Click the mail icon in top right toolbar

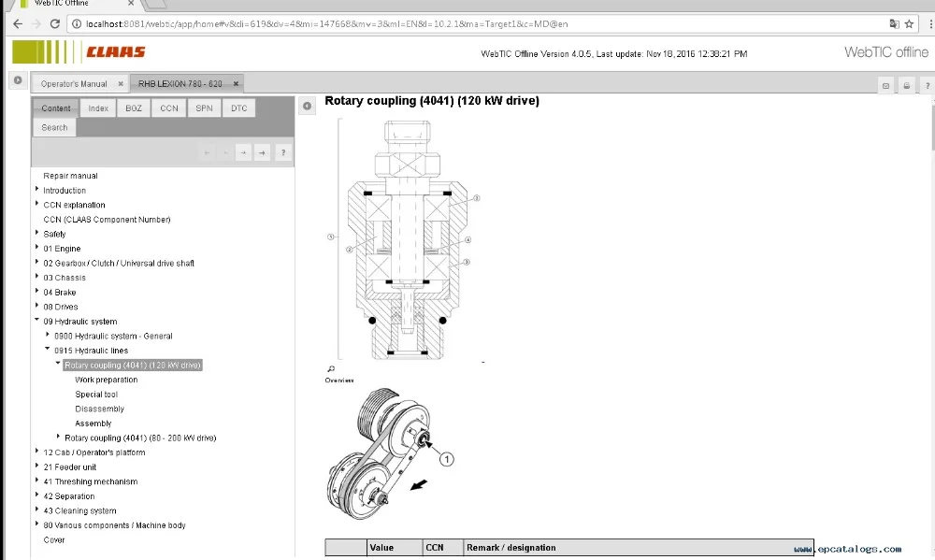coord(885,86)
